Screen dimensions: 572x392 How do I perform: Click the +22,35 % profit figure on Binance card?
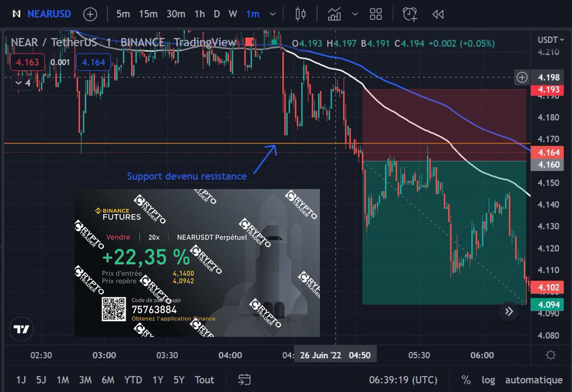146,258
